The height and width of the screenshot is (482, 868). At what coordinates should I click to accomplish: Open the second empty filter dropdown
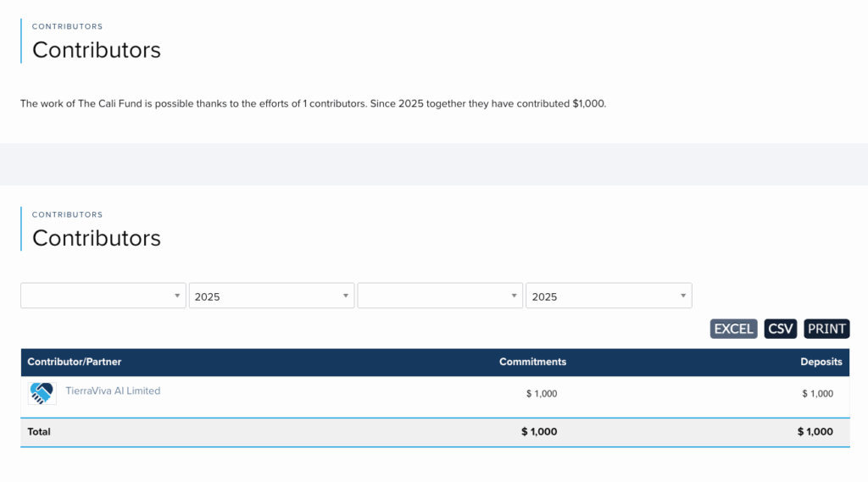(x=440, y=296)
